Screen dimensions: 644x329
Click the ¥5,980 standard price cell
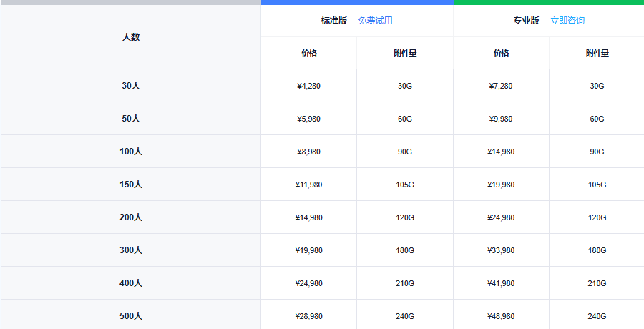pos(309,119)
